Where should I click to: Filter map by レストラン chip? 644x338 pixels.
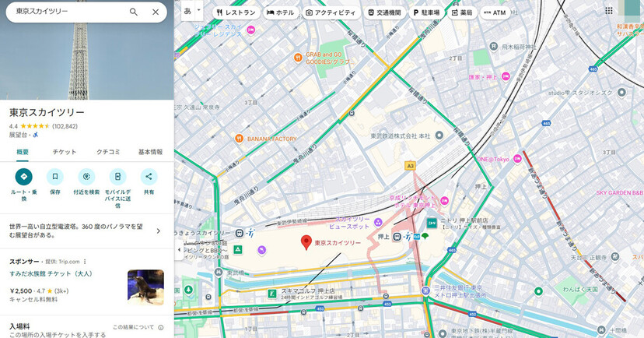236,12
